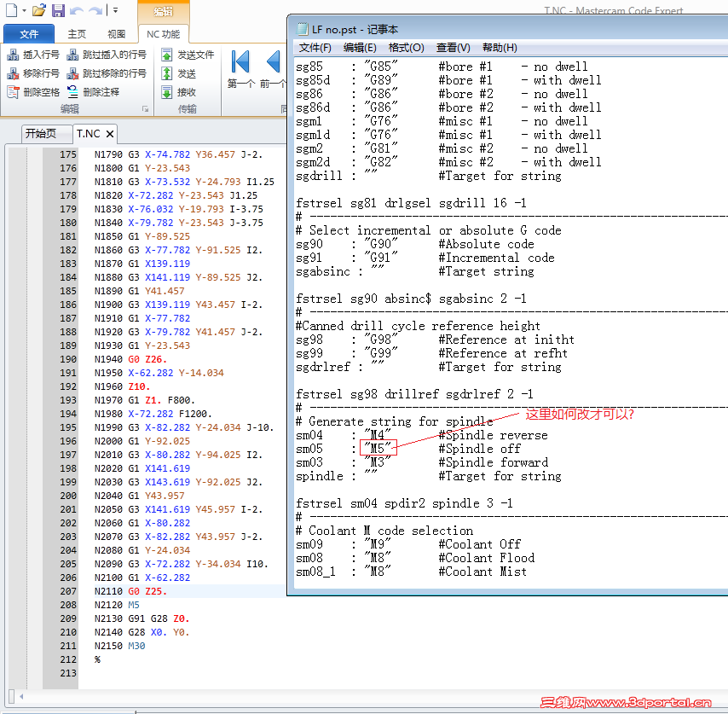Open Notepad's 编辑(E) menu
Image resolution: width=728 pixels, height=714 pixels.
coord(359,48)
